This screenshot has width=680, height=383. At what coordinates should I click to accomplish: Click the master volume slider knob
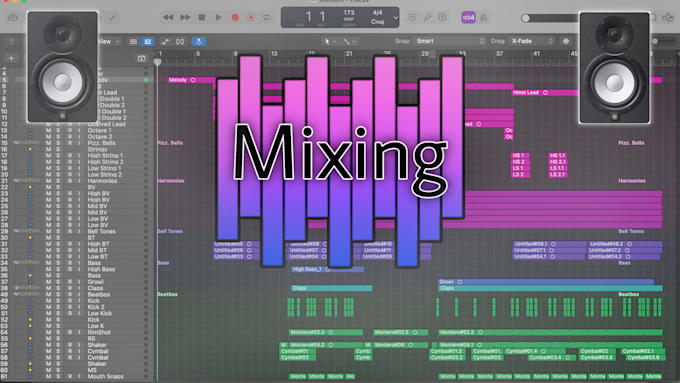point(526,18)
